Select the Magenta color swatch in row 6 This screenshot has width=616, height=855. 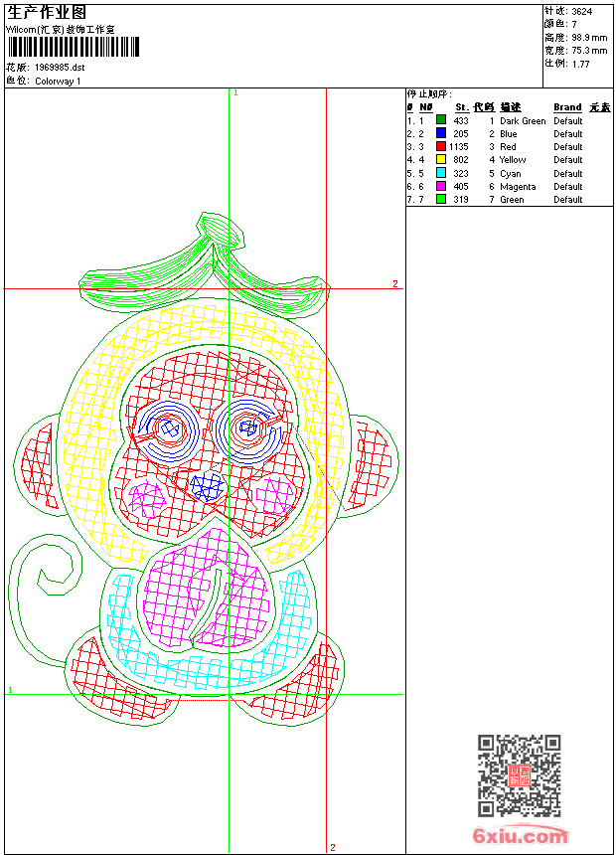(441, 186)
